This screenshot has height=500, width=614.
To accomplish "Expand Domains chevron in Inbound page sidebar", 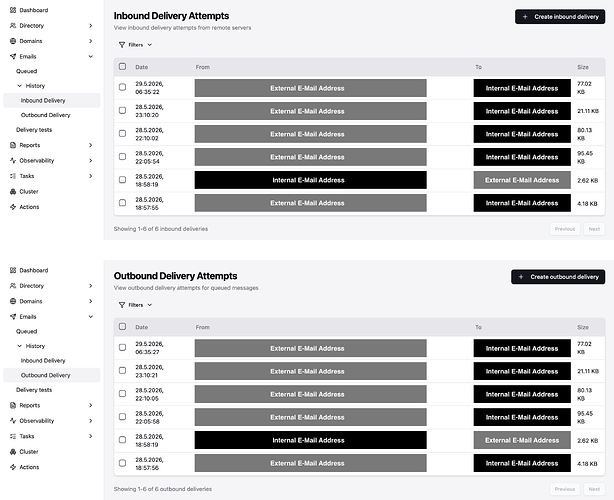I will point(90,41).
